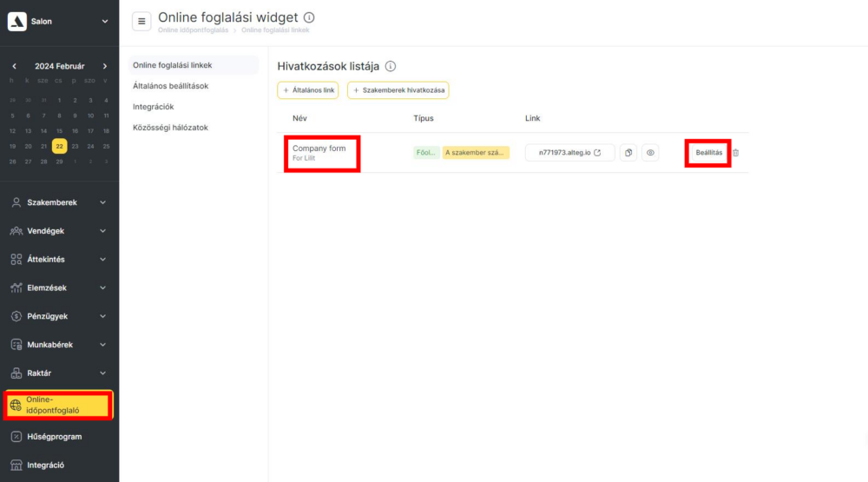
Task: Click the Vendégek people icon
Action: pos(16,231)
